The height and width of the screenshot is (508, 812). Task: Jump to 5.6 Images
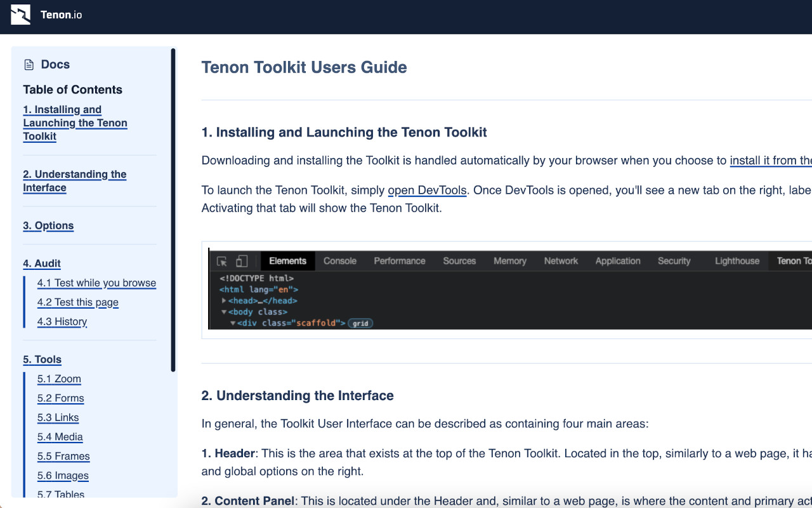(63, 476)
